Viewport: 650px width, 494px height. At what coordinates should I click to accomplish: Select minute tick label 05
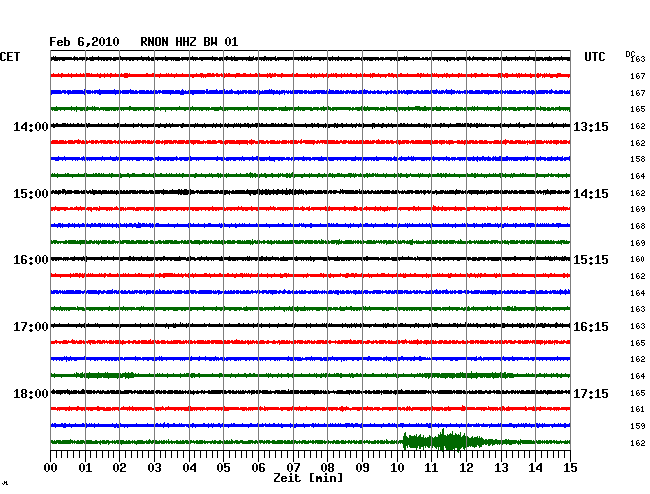(x=223, y=468)
